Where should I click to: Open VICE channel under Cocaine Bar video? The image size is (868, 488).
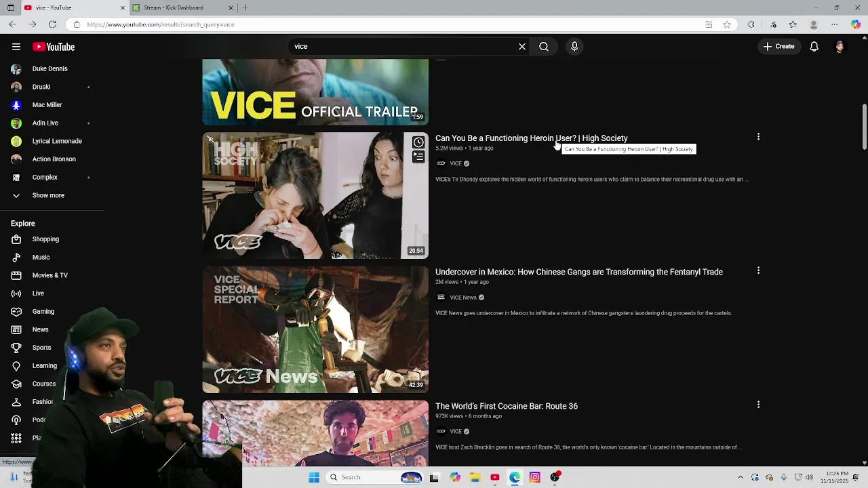(456, 431)
